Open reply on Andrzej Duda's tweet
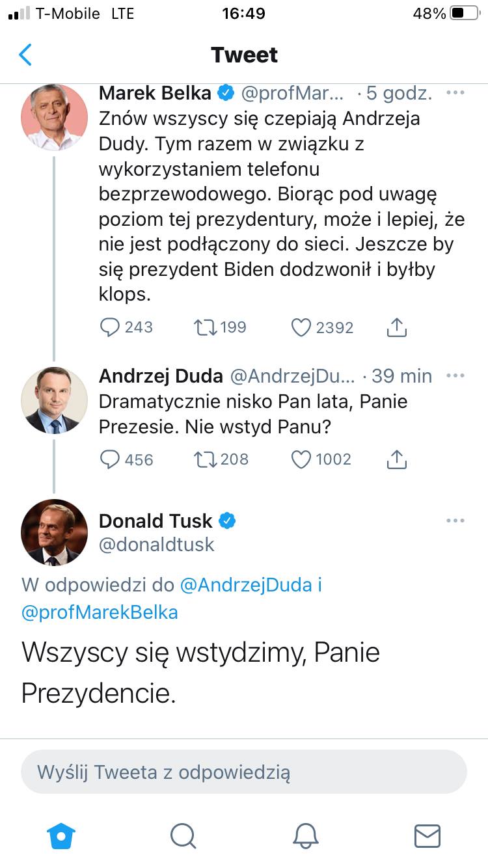The height and width of the screenshot is (868, 488). pyautogui.click(x=109, y=459)
